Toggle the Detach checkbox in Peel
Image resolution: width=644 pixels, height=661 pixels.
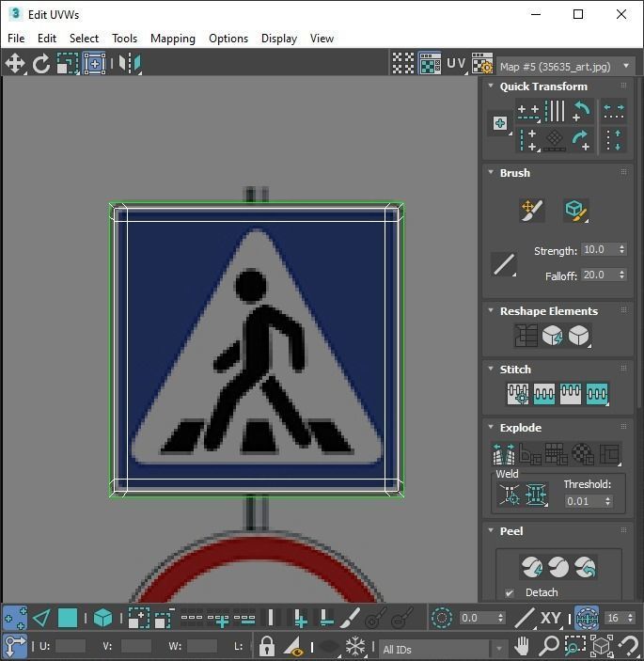510,592
